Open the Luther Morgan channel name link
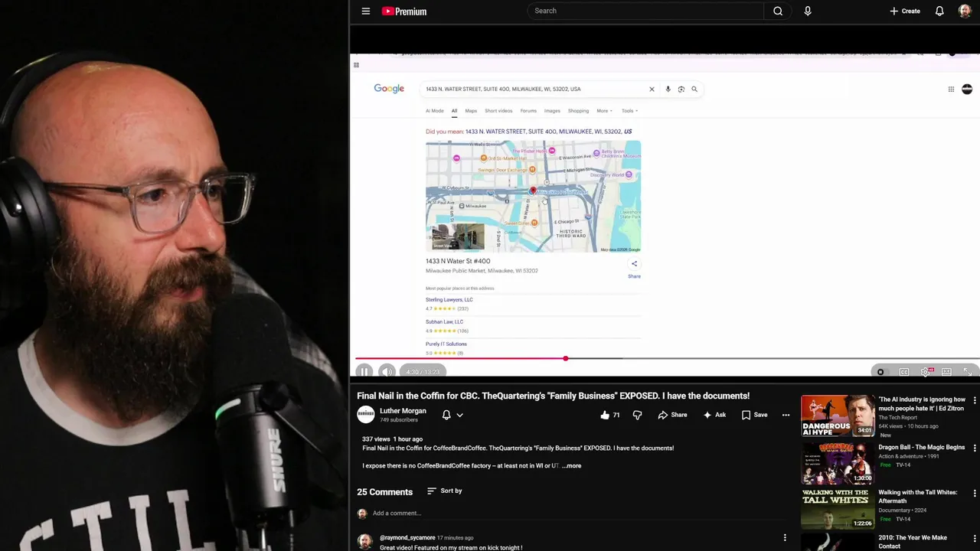 tap(403, 411)
